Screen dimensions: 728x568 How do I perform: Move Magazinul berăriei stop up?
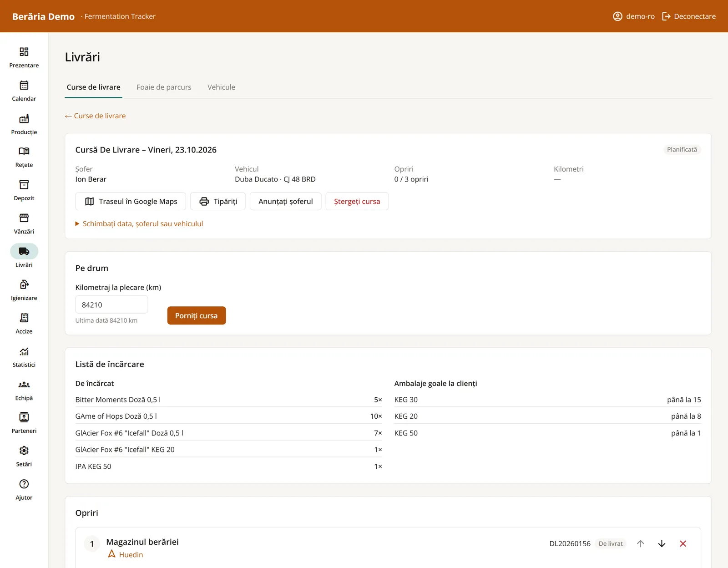click(641, 543)
